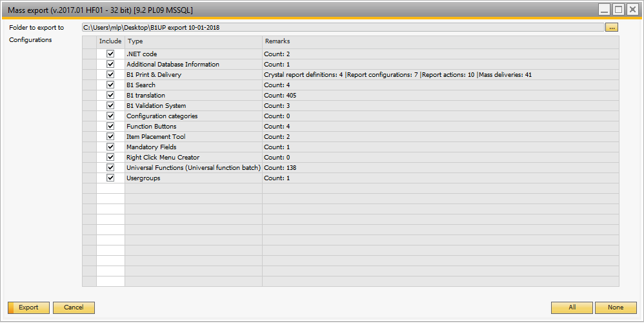This screenshot has width=644, height=323.
Task: Toggle Right Click Menu Creator checkbox
Action: point(110,157)
